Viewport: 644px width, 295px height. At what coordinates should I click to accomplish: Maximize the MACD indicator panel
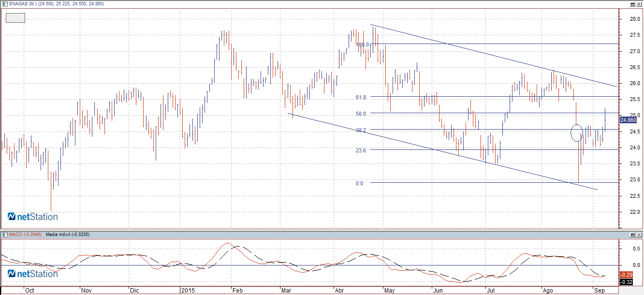(x=632, y=235)
